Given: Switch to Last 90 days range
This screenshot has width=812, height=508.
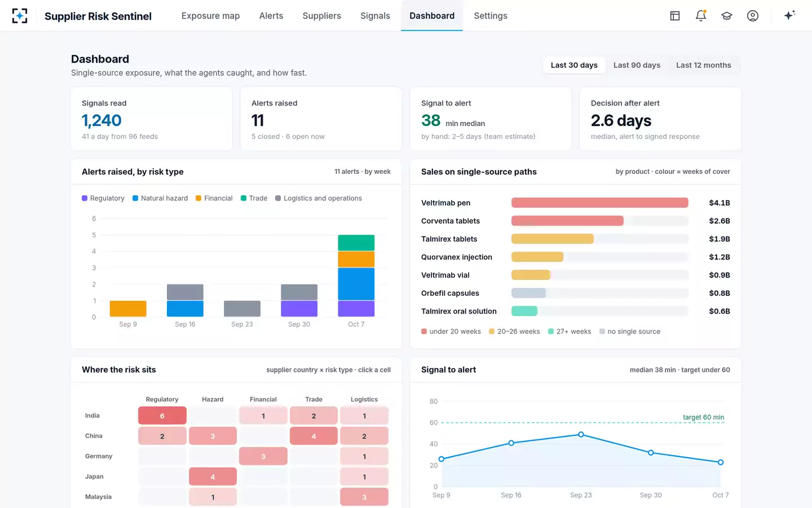Looking at the screenshot, I should (x=637, y=65).
